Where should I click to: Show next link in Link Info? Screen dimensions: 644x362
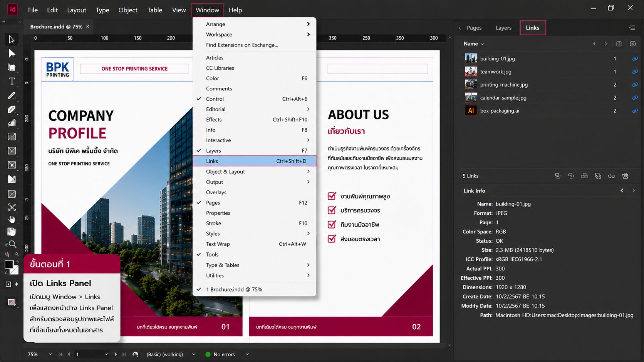634,190
